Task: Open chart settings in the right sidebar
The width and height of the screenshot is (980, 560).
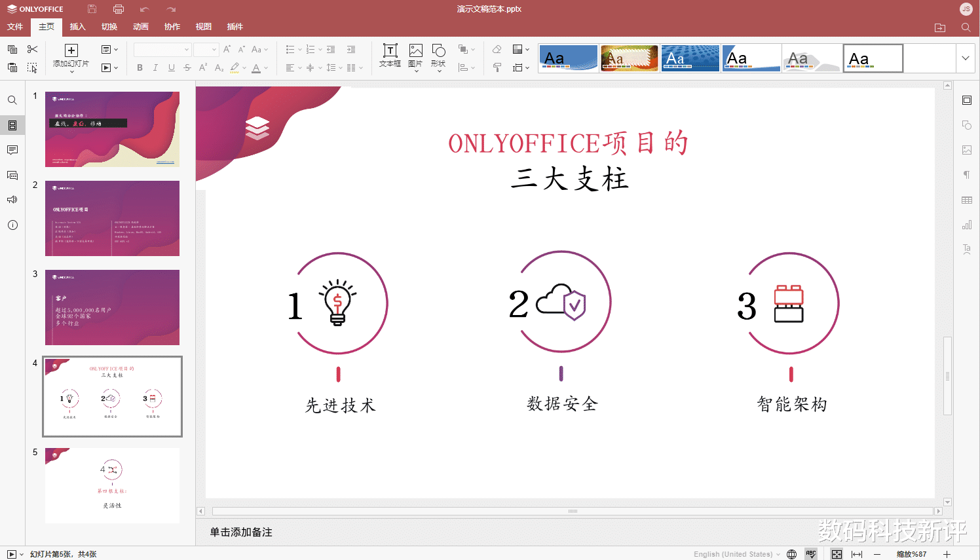Action: [966, 225]
